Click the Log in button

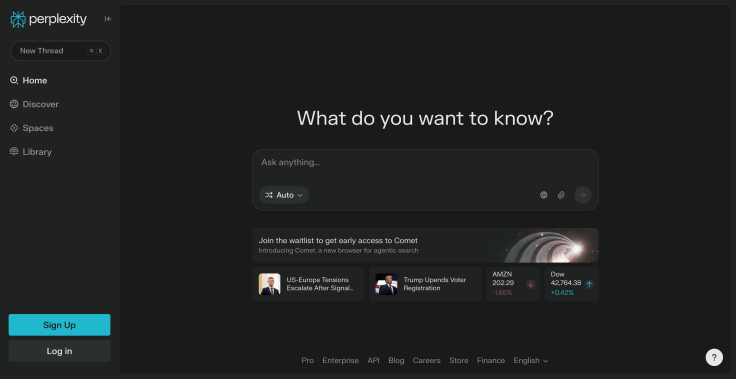coord(60,351)
